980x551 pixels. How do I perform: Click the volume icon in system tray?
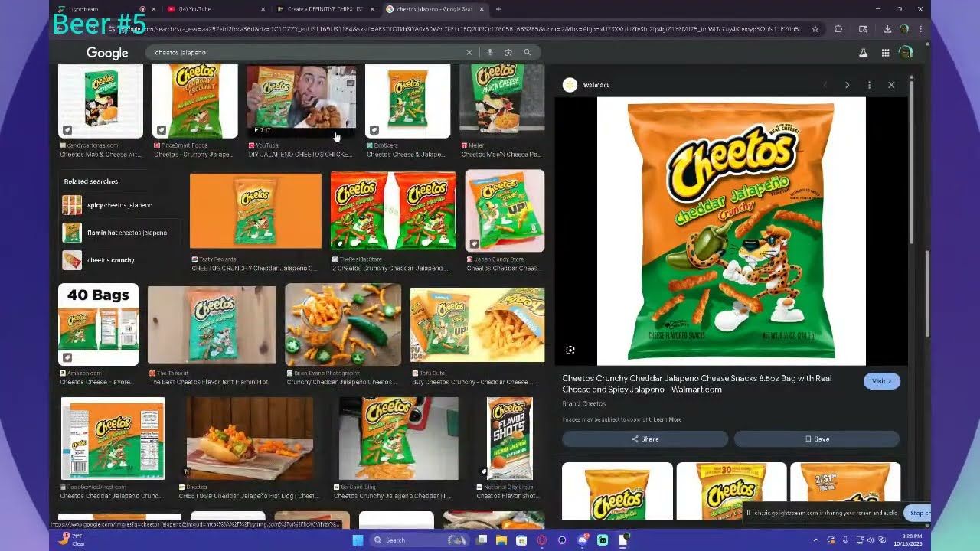tap(871, 540)
